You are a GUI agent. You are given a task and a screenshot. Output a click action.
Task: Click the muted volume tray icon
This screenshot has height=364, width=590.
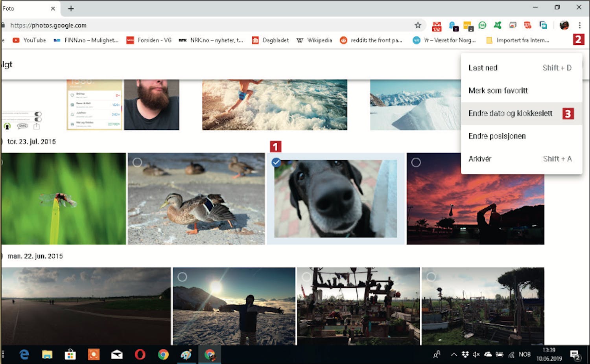[x=476, y=355]
